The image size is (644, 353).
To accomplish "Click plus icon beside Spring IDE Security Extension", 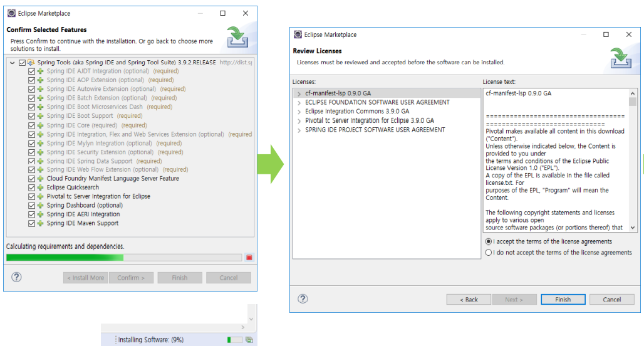I will pyautogui.click(x=40, y=152).
